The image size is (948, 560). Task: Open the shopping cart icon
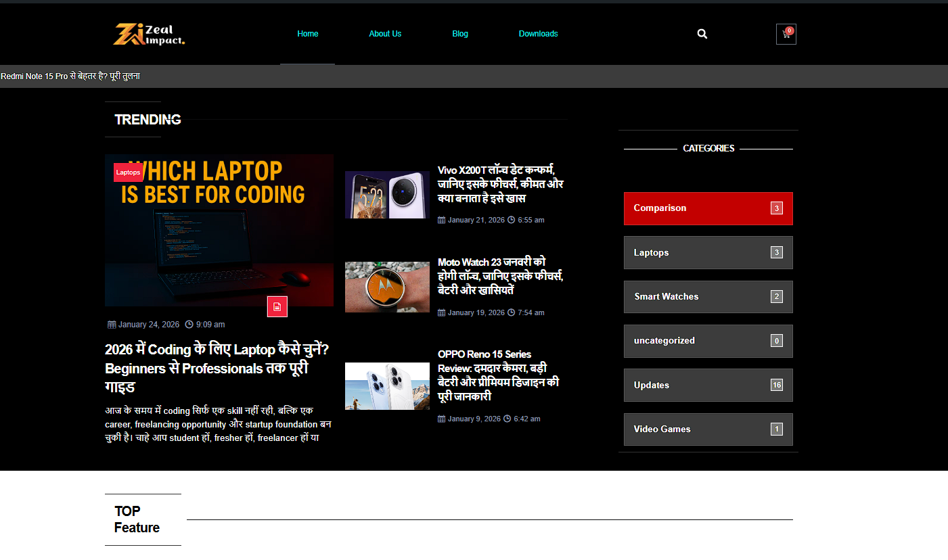pyautogui.click(x=786, y=34)
